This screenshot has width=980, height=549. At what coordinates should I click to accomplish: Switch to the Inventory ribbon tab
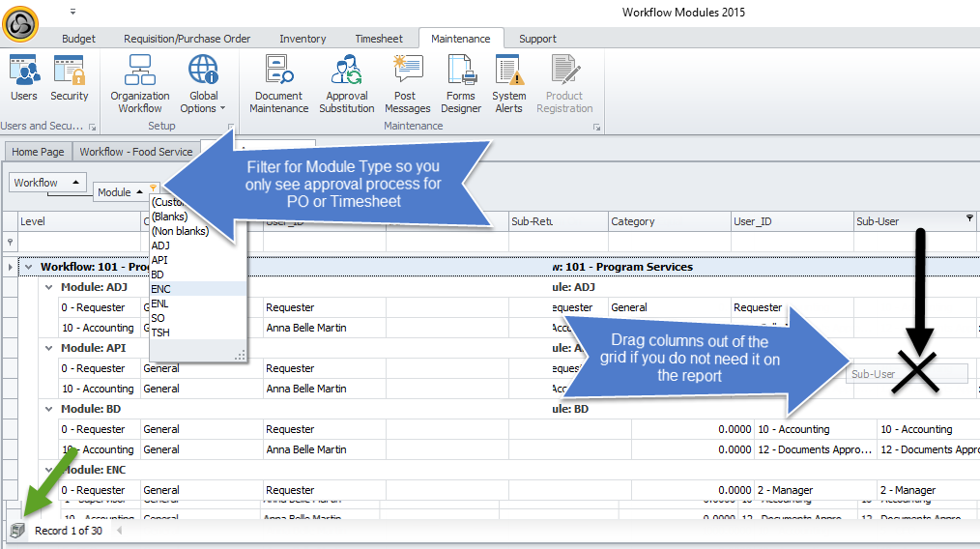(303, 39)
